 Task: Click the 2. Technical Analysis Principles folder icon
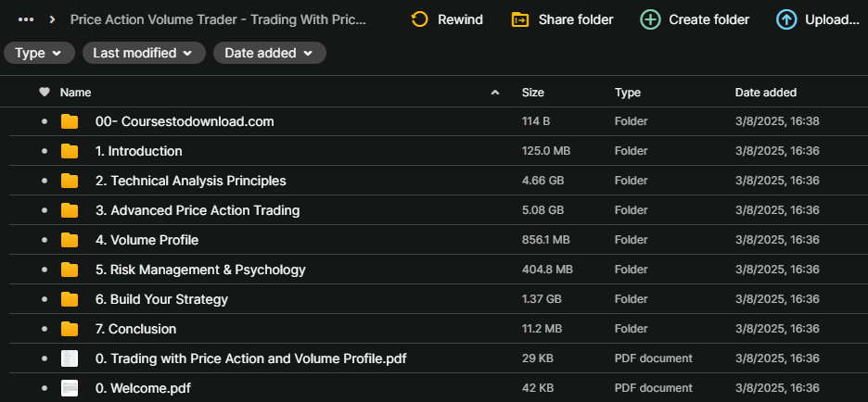(x=70, y=181)
